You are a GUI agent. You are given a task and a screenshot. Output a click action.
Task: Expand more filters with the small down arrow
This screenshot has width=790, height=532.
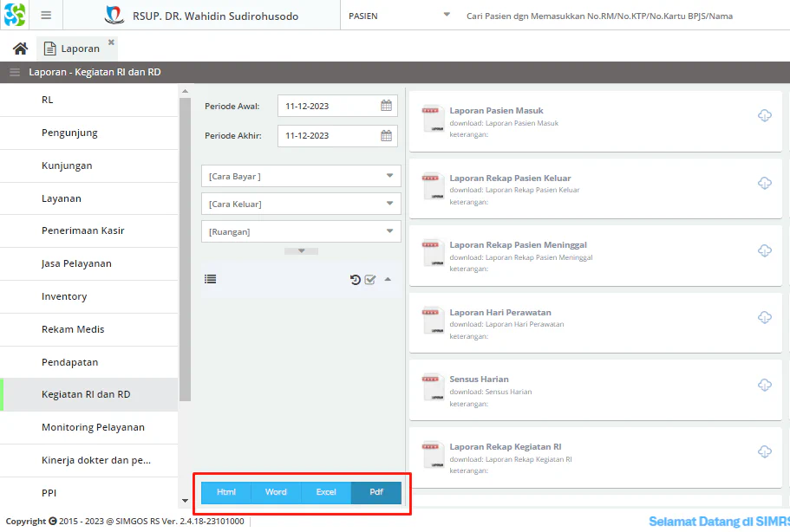click(301, 250)
